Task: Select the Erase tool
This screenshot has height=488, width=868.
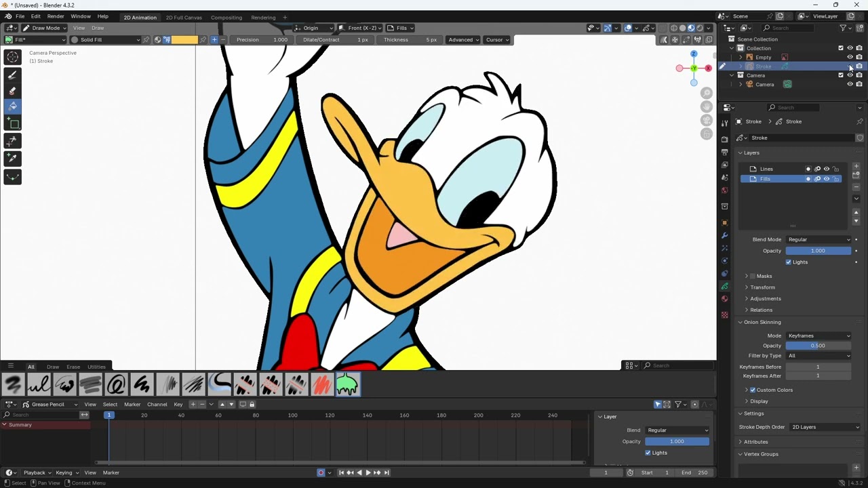Action: click(13, 90)
